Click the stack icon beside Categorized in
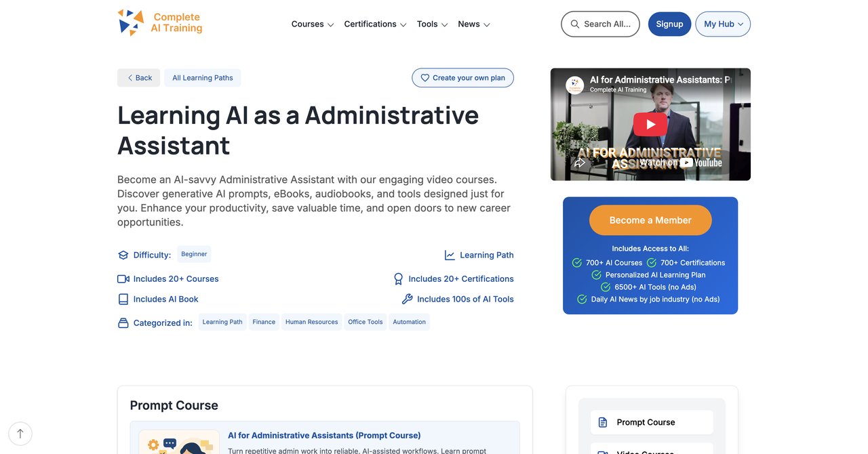 [x=123, y=323]
